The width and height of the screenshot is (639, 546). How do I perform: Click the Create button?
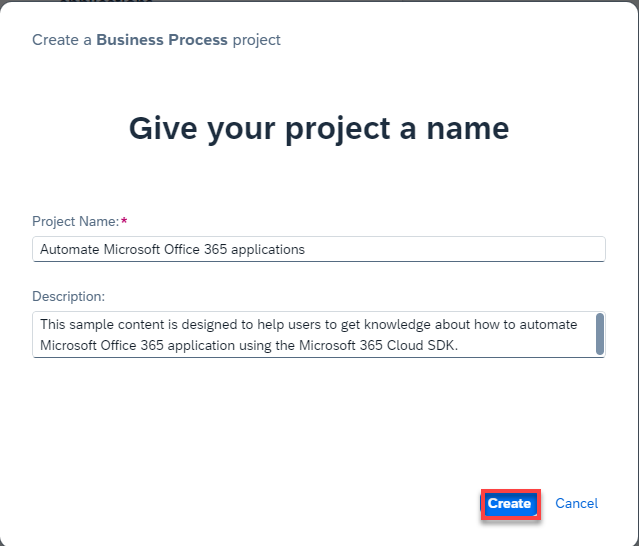[x=510, y=504]
